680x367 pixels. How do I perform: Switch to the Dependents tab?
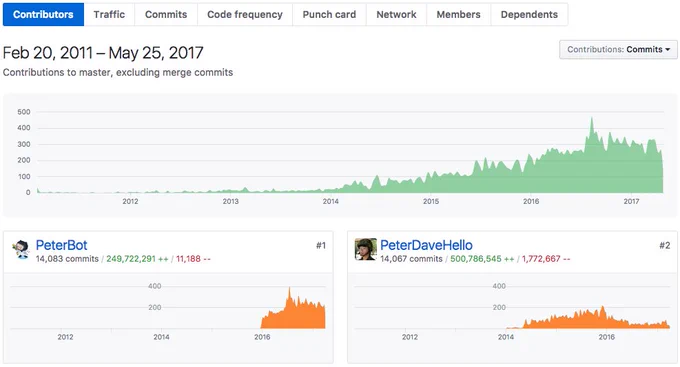pyautogui.click(x=529, y=14)
